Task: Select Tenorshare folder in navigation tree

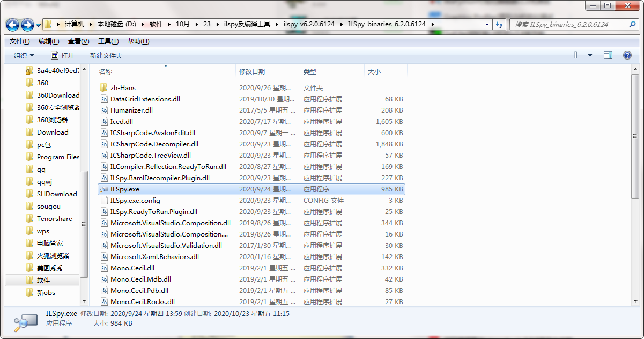Action: (x=55, y=218)
